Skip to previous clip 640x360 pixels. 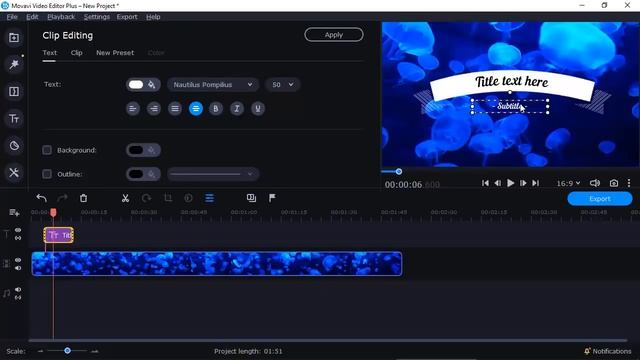point(485,183)
